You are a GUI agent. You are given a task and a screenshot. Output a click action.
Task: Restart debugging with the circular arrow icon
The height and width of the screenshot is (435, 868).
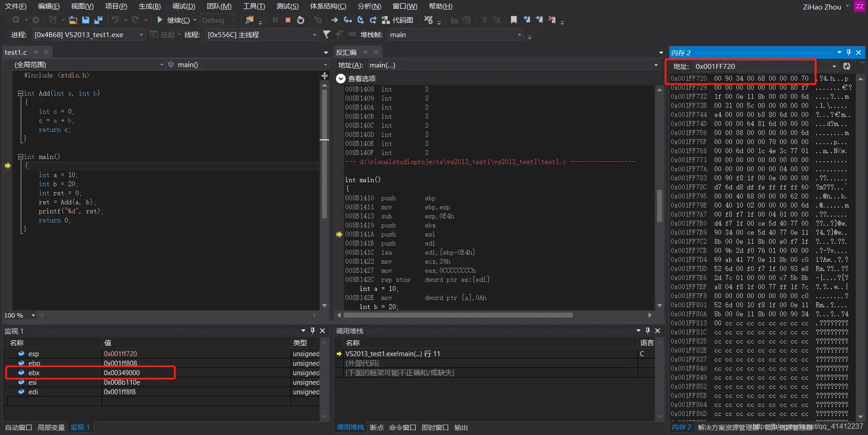301,20
